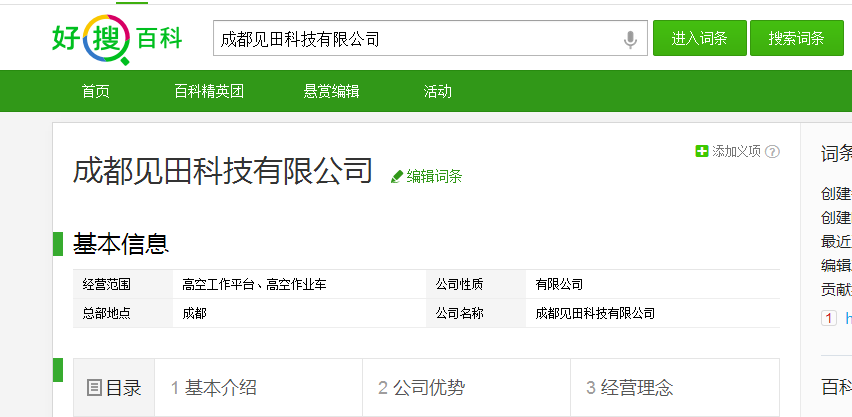The height and width of the screenshot is (417, 852).
Task: Click the 好搜百科 logo
Action: click(x=117, y=39)
